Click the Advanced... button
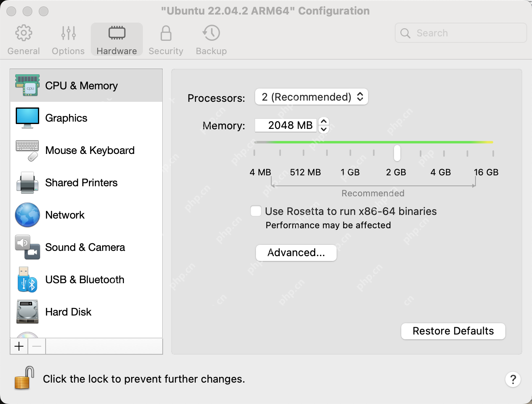532x404 pixels. point(296,253)
